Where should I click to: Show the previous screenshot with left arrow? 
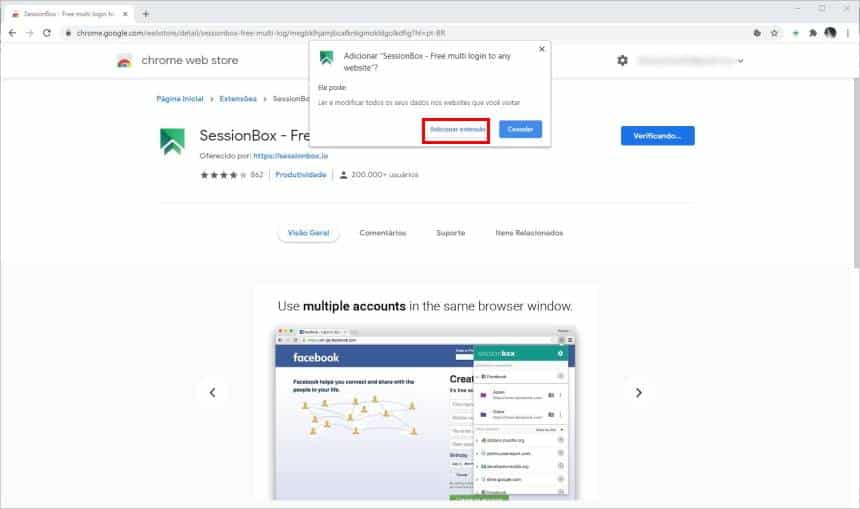pyautogui.click(x=212, y=393)
